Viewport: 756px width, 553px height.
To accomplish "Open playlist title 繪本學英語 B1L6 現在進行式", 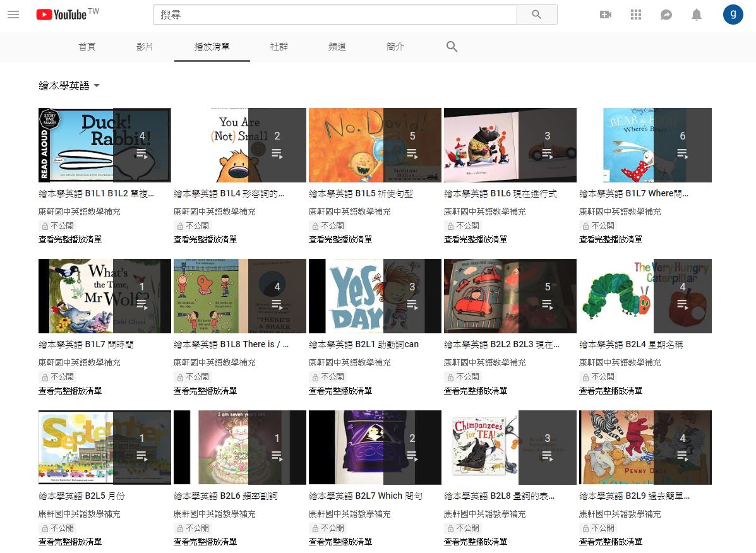I will (x=500, y=194).
